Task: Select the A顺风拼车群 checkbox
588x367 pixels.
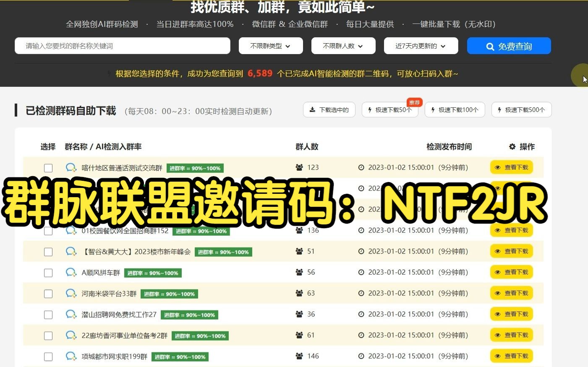Action: tap(48, 273)
